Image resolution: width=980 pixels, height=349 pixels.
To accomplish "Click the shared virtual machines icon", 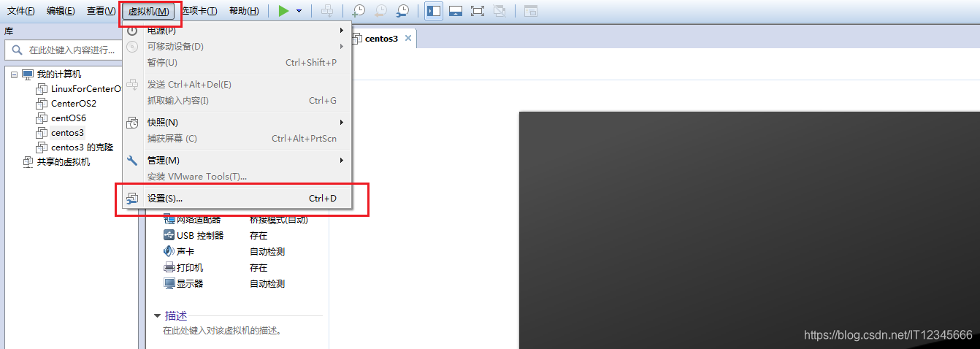I will pyautogui.click(x=28, y=162).
